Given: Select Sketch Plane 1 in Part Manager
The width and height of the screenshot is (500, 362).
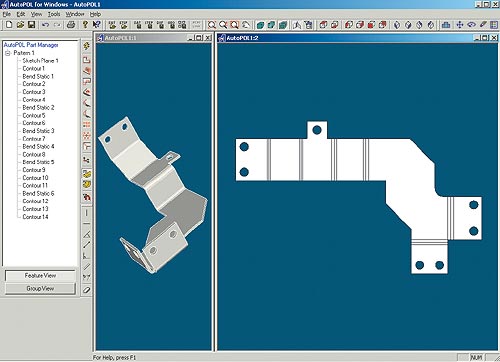Looking at the screenshot, I should (x=40, y=61).
